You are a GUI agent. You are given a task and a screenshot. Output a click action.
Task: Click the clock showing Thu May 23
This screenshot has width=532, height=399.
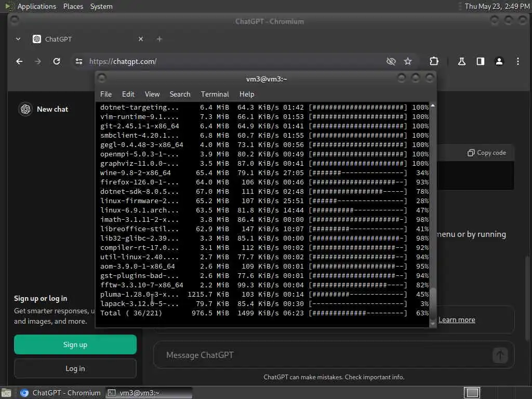[497, 6]
